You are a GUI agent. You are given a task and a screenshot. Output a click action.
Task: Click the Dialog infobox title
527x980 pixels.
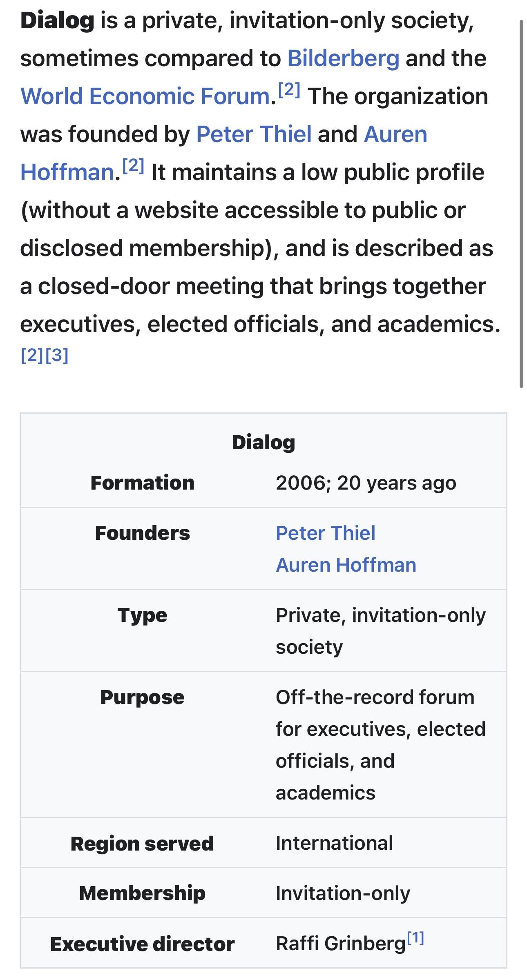pyautogui.click(x=263, y=443)
